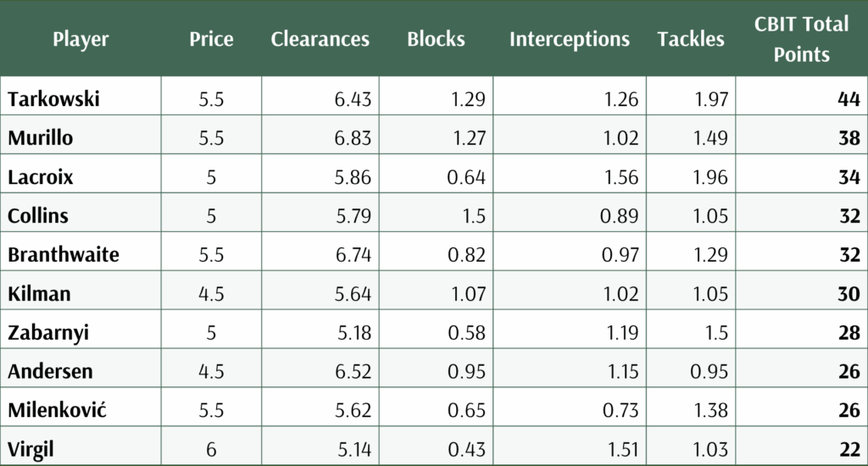Screen dimensions: 868x466
Task: Click the Interceptions column header
Action: click(570, 39)
